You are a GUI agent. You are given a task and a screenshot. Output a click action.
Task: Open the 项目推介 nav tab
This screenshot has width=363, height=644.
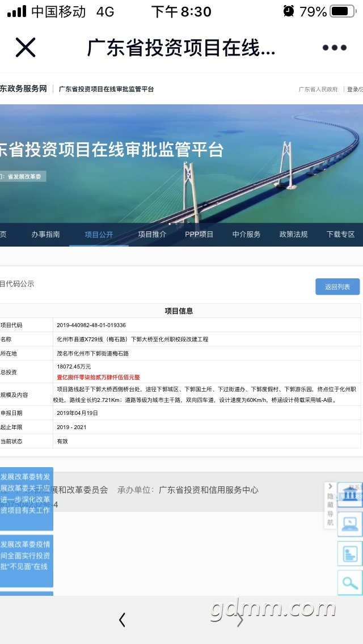152,235
